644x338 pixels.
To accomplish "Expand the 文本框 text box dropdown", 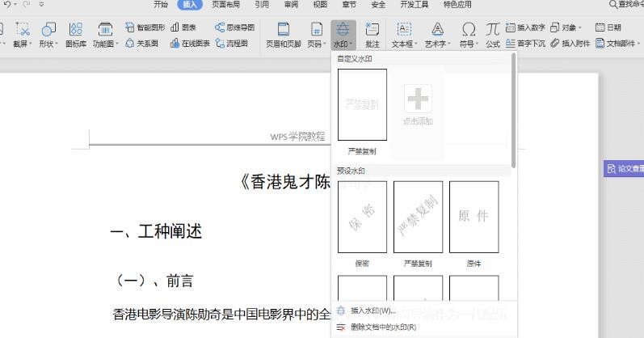I will tap(415, 44).
